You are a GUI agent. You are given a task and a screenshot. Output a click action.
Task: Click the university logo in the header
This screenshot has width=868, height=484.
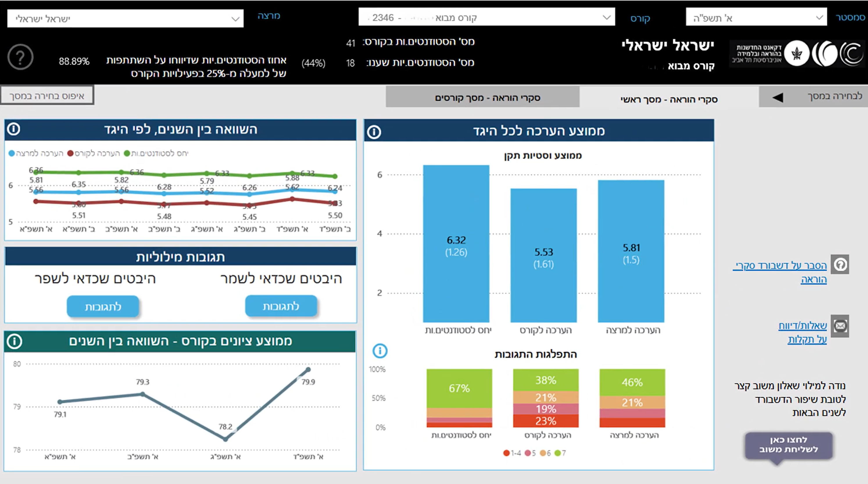pyautogui.click(x=797, y=53)
